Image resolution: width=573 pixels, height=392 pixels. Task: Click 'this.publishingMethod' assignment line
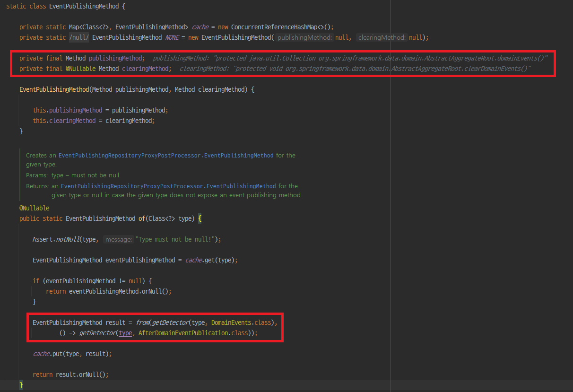pyautogui.click(x=100, y=110)
